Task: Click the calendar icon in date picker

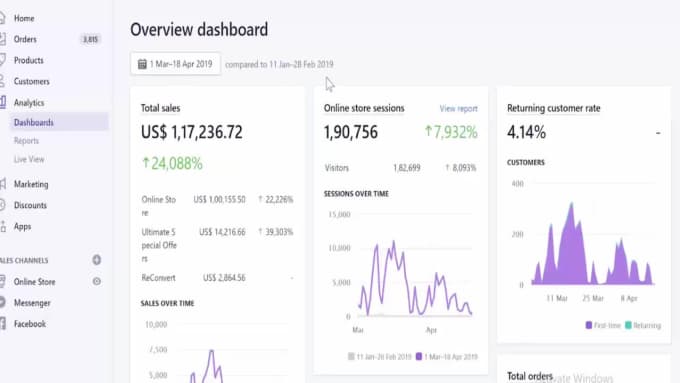Action: 142,64
